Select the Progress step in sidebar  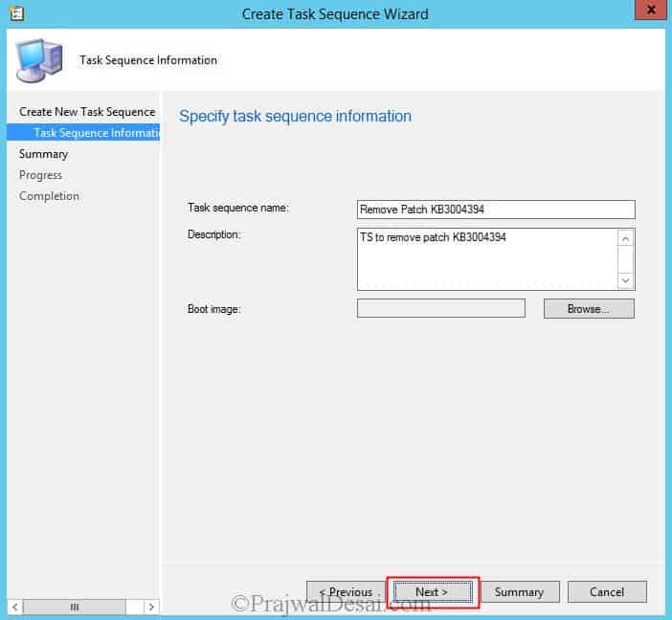(40, 175)
